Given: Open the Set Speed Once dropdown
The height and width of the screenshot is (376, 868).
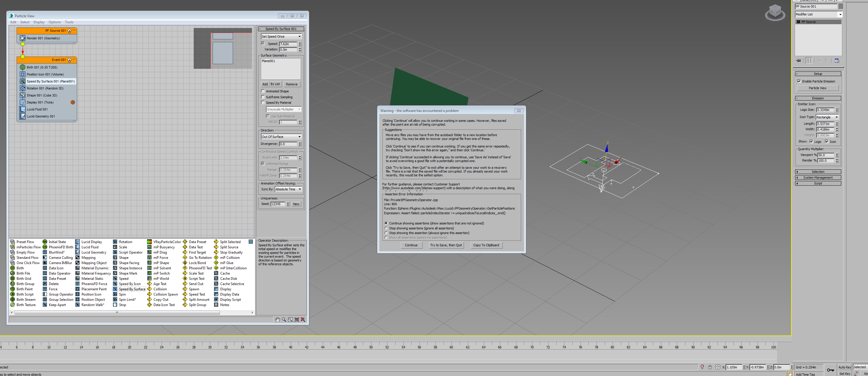Looking at the screenshot, I should click(281, 36).
